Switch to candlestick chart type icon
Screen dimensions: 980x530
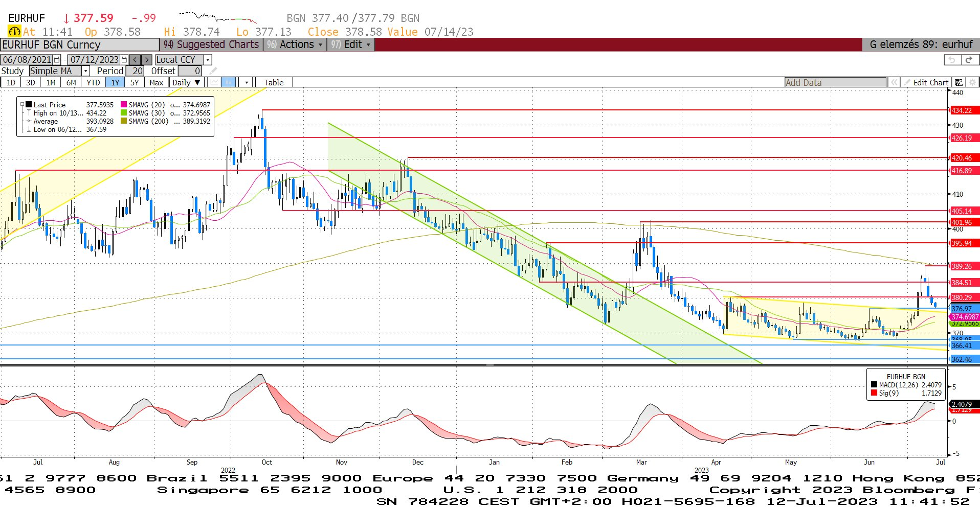[229, 82]
